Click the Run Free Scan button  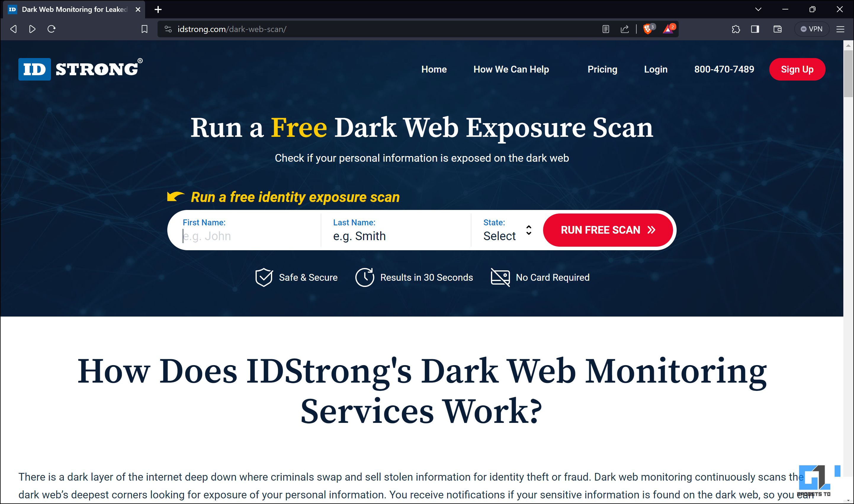[605, 230]
